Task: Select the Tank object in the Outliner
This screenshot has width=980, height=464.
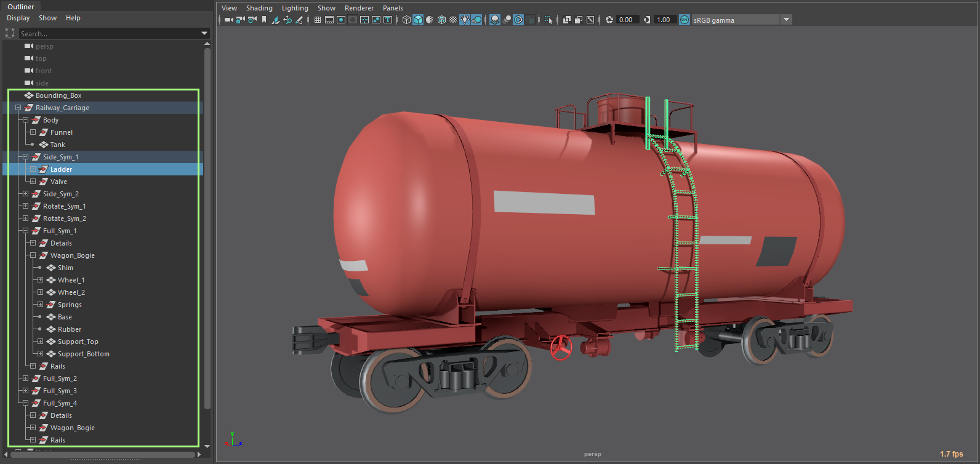Action: [57, 145]
